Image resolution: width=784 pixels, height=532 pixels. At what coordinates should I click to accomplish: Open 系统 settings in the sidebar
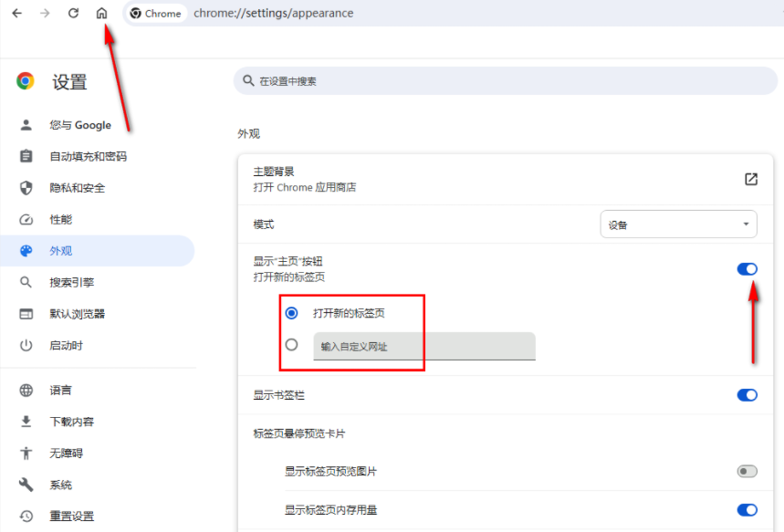click(x=98, y=485)
